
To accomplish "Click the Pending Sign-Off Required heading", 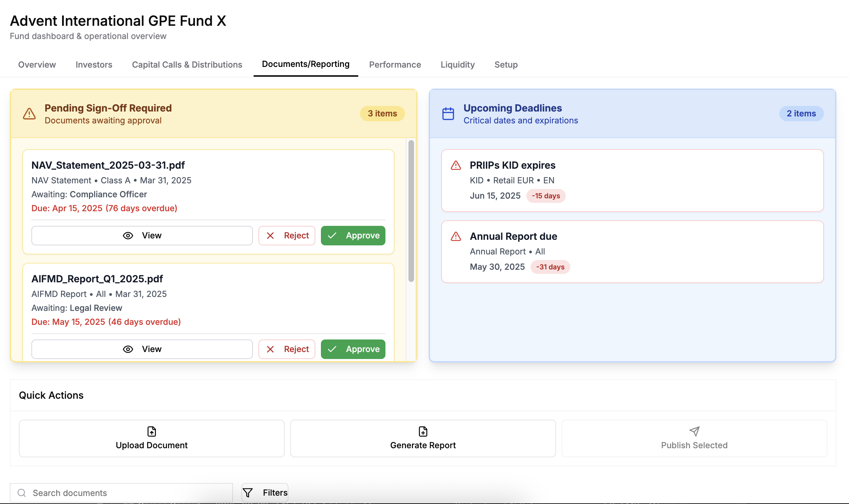I will point(108,108).
